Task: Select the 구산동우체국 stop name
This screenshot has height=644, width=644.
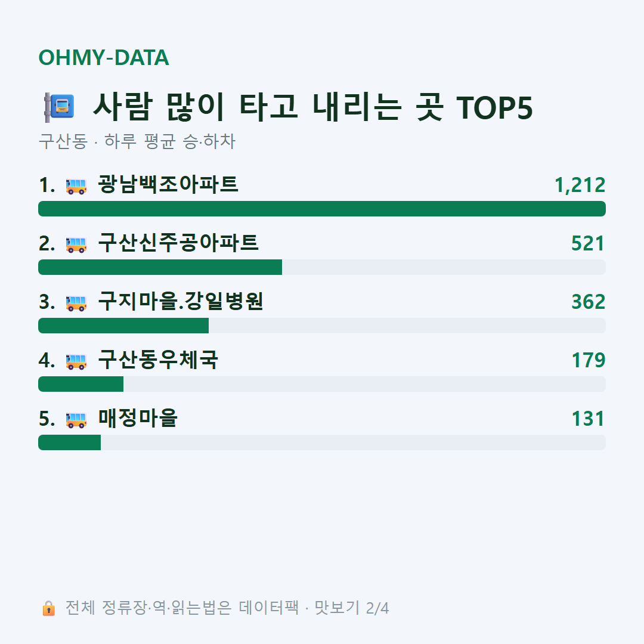Action: point(157,360)
